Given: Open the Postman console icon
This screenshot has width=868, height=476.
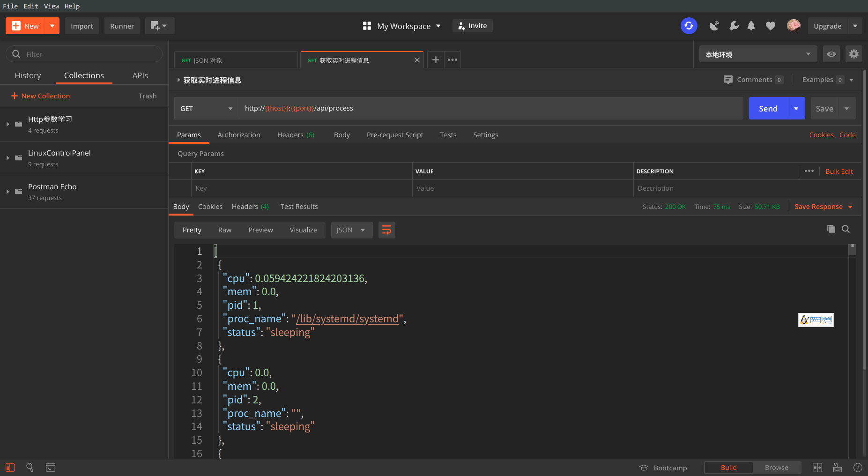Looking at the screenshot, I should [51, 468].
